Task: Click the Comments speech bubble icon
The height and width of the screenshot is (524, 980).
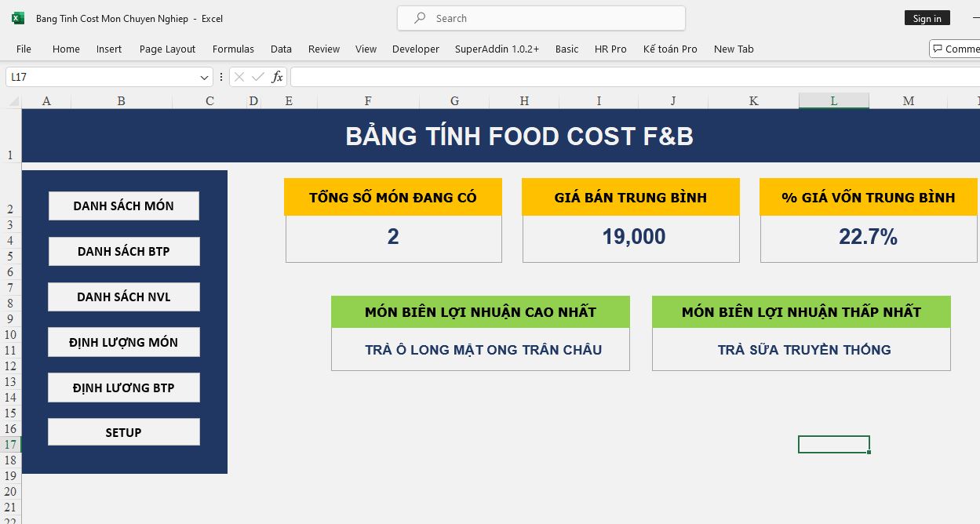Action: tap(938, 49)
